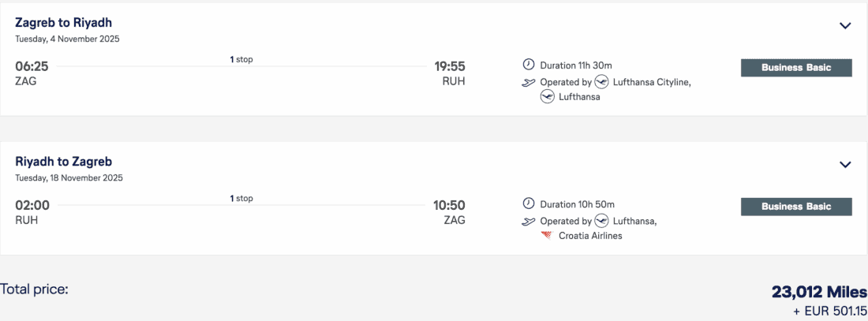The width and height of the screenshot is (868, 321).
Task: Click the 1 stop label on the outbound flight
Action: pos(241,59)
